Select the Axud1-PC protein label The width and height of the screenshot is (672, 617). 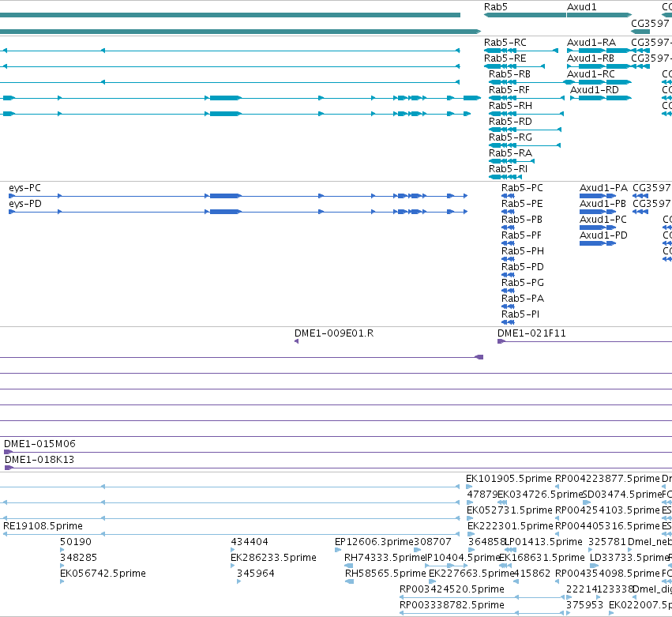(x=603, y=220)
